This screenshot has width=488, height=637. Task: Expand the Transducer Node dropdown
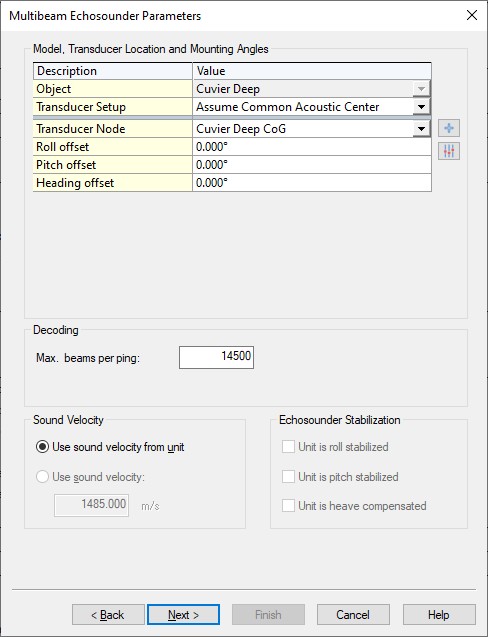421,129
